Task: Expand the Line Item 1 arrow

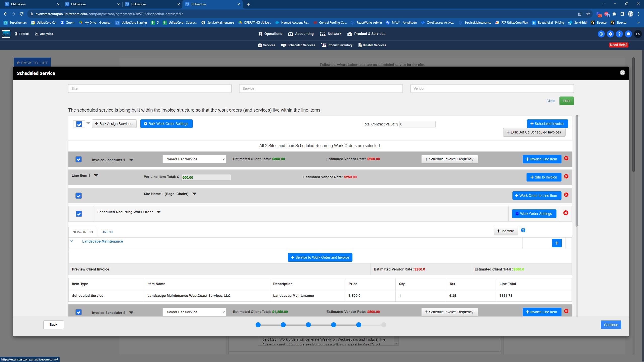Action: click(x=96, y=175)
